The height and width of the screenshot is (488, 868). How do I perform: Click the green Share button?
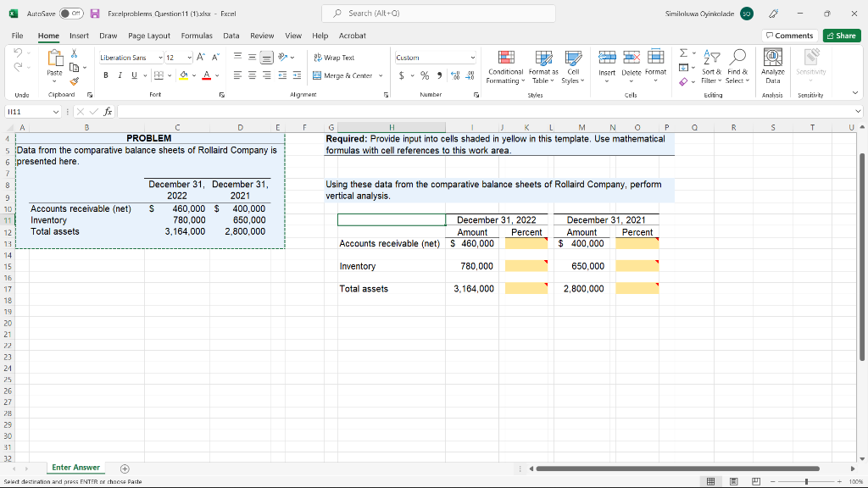pyautogui.click(x=840, y=35)
